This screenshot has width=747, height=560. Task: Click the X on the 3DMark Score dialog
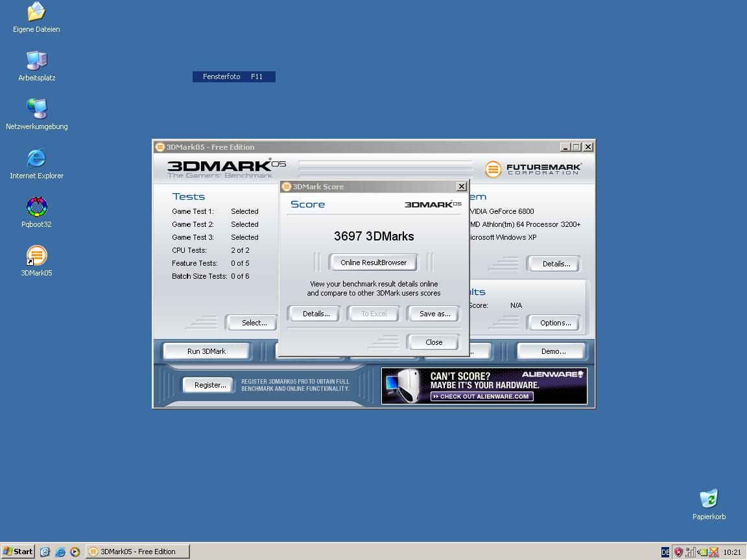click(461, 187)
